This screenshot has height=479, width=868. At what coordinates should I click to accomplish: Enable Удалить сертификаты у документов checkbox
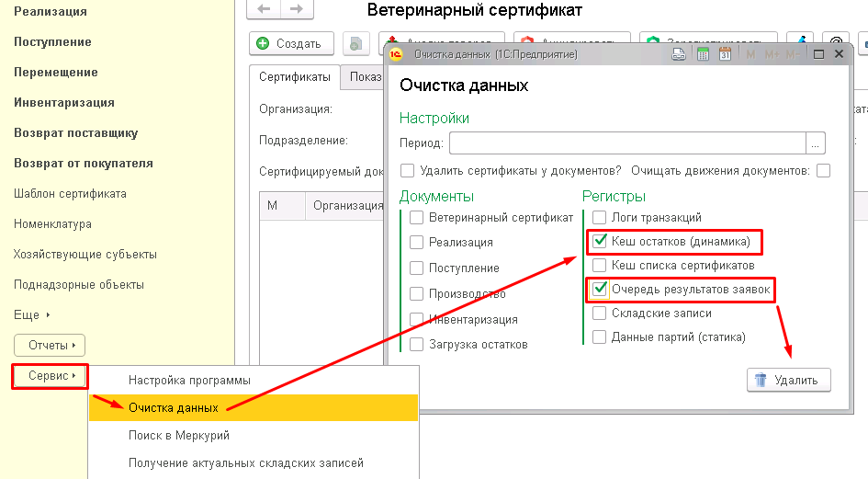point(408,171)
